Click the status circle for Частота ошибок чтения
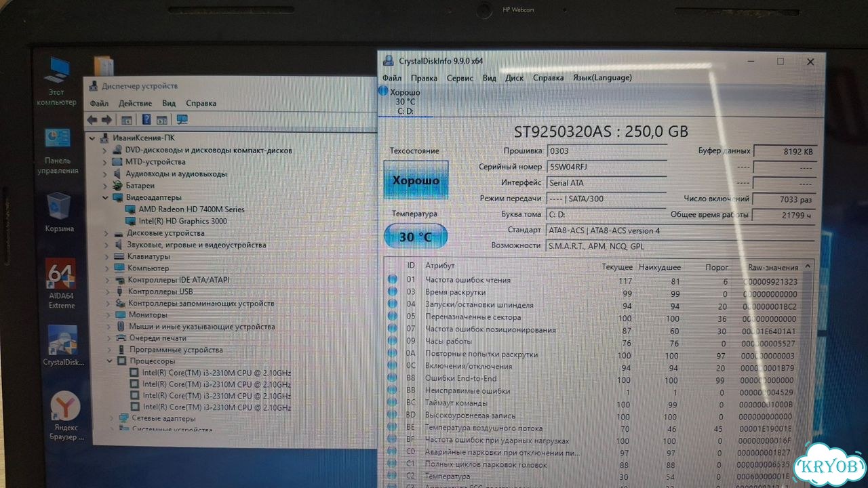Viewport: 868px width, 488px height. point(393,281)
